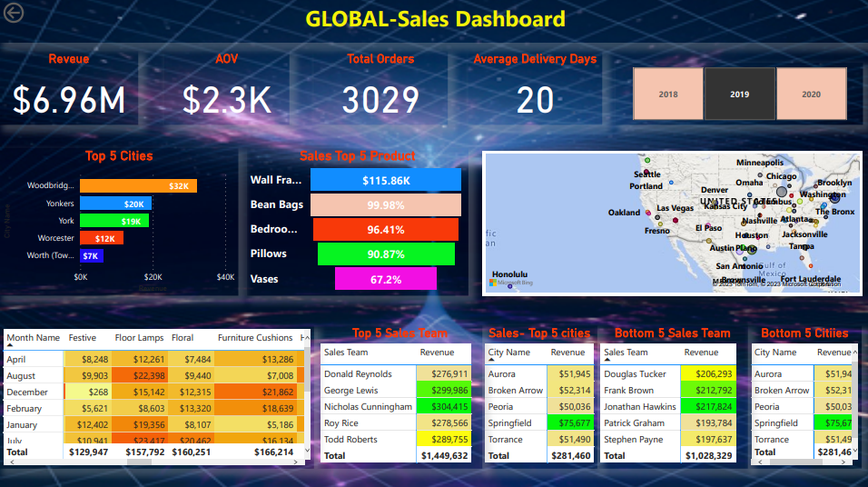Click January Festive value $12,402

88,424
